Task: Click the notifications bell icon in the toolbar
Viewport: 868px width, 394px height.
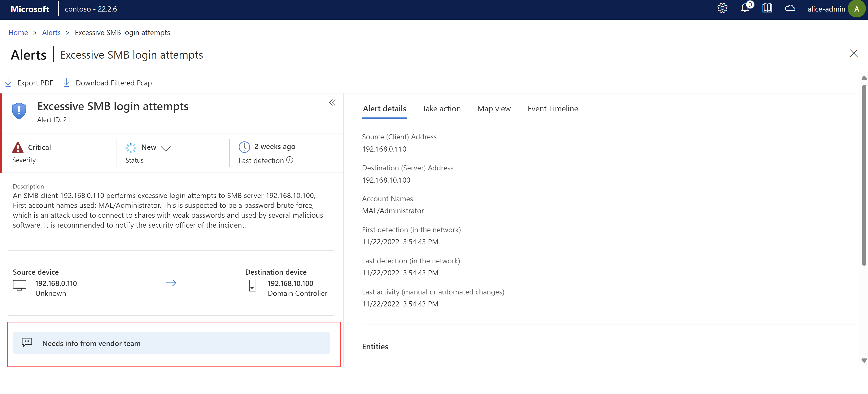Action: pos(746,8)
